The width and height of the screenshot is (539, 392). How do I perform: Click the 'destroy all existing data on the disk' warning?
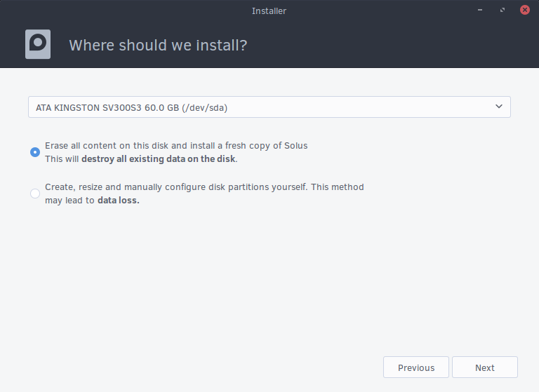point(158,159)
